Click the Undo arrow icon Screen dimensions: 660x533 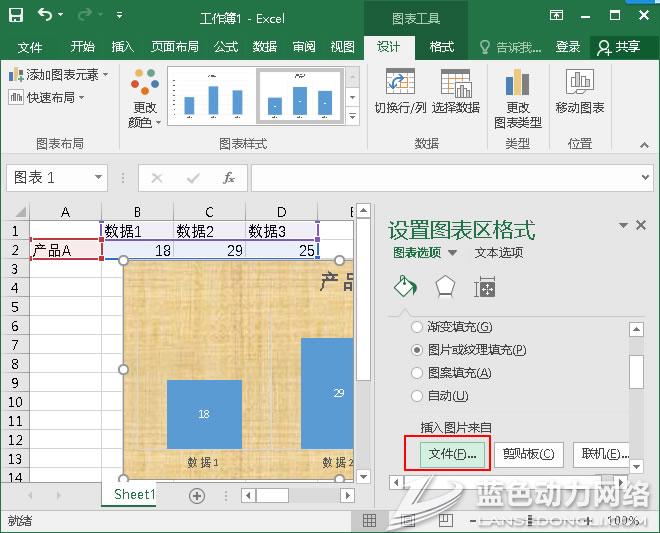click(x=46, y=16)
